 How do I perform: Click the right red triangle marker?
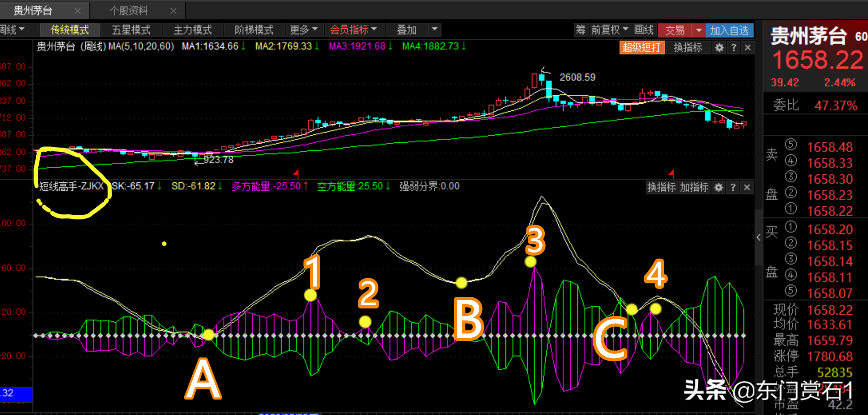pos(672,174)
